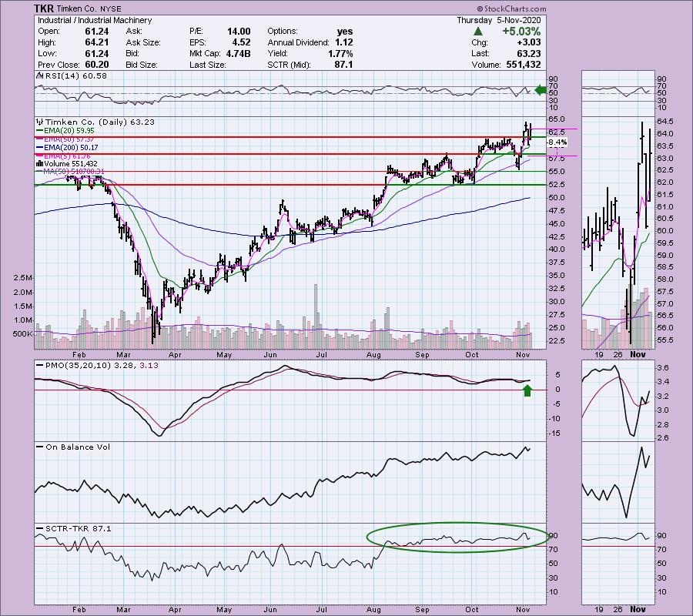Screen dimensions: 693x616
Task: Click the 500K volume axis label
Action: point(22,334)
